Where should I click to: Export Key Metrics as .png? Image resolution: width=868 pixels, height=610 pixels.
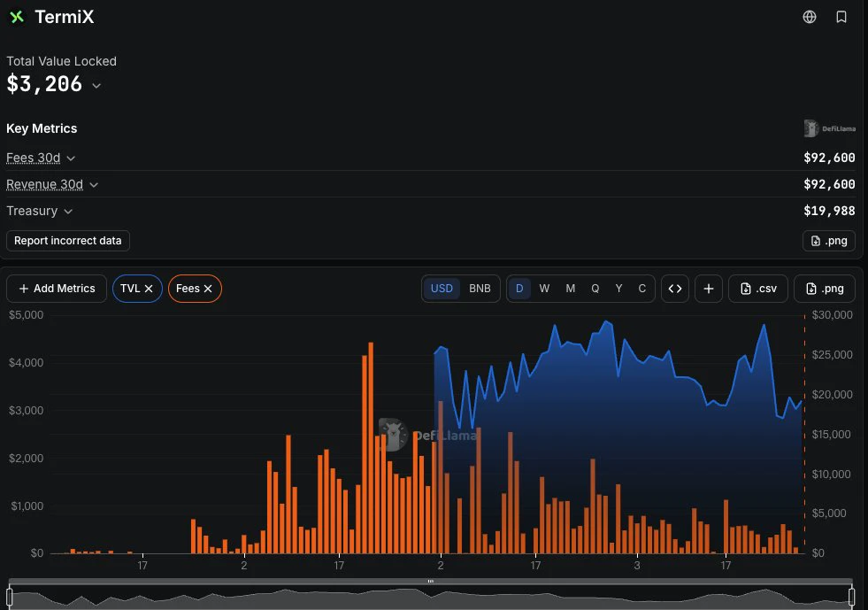coord(829,241)
